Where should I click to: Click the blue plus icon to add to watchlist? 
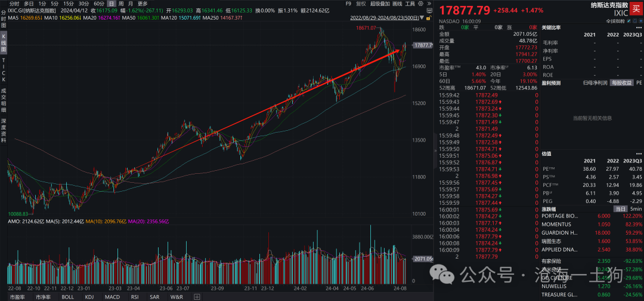click(x=640, y=20)
